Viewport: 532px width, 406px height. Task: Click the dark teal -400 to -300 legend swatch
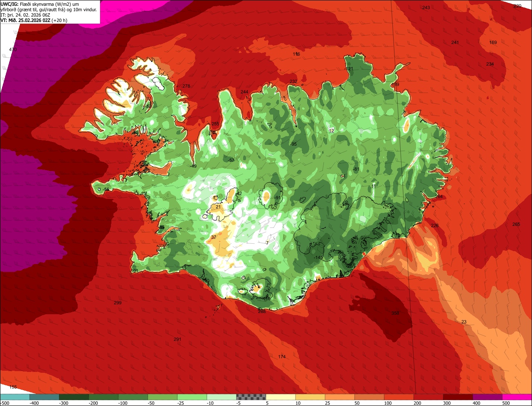tap(44, 397)
